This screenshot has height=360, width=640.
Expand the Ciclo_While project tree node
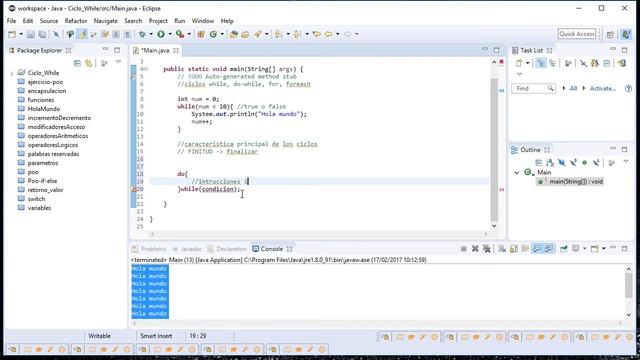12,73
